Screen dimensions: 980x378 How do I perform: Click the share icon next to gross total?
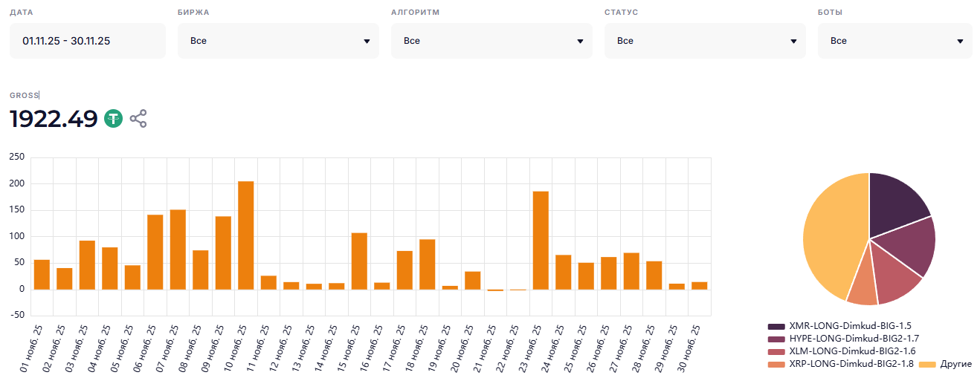(138, 119)
